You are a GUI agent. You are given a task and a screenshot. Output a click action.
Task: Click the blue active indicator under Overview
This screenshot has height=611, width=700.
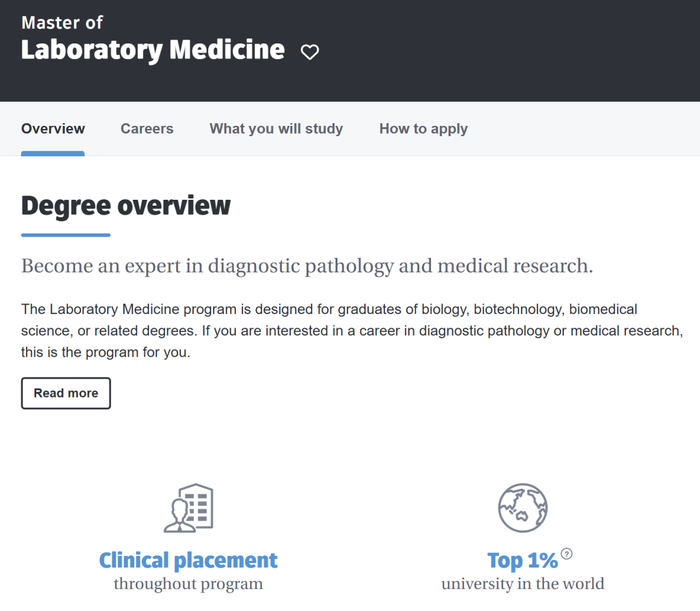(x=53, y=154)
